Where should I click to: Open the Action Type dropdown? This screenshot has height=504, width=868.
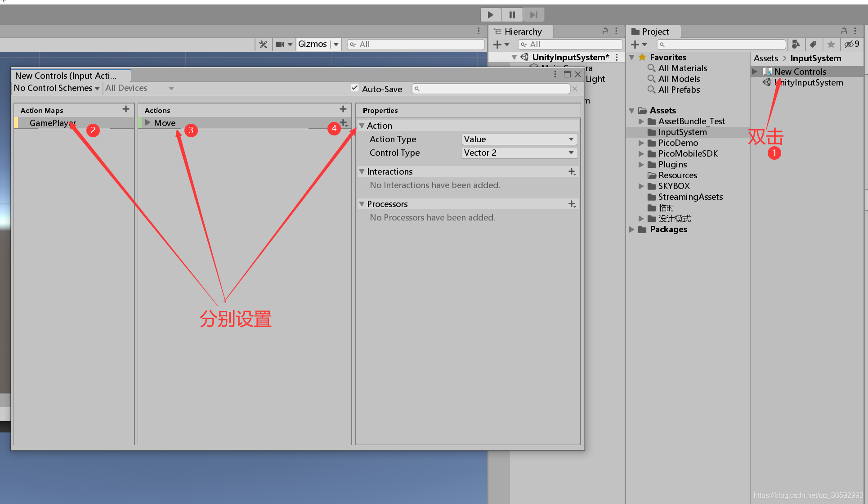[519, 139]
